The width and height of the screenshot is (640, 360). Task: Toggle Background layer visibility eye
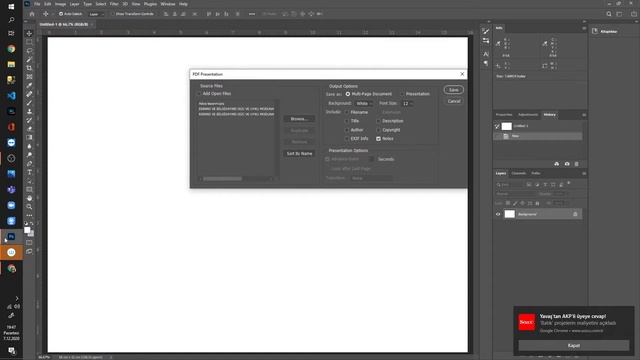click(498, 214)
